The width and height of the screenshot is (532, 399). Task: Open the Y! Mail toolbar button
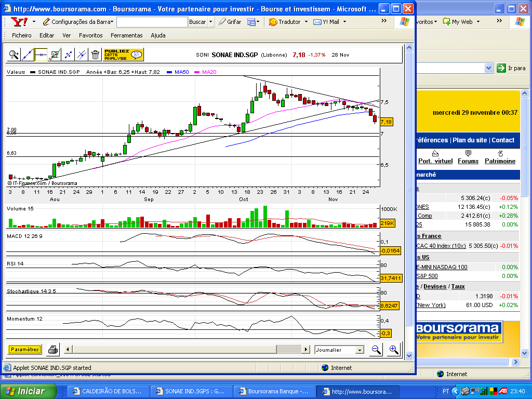click(x=326, y=22)
